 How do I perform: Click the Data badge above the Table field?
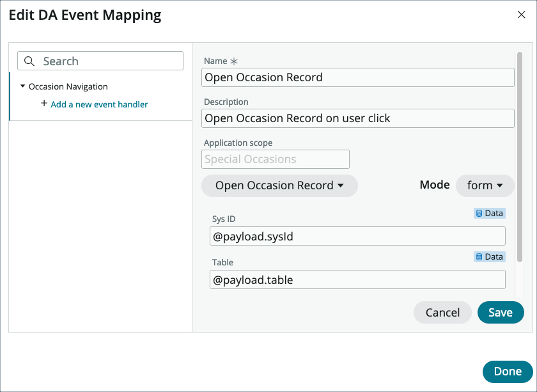[490, 256]
